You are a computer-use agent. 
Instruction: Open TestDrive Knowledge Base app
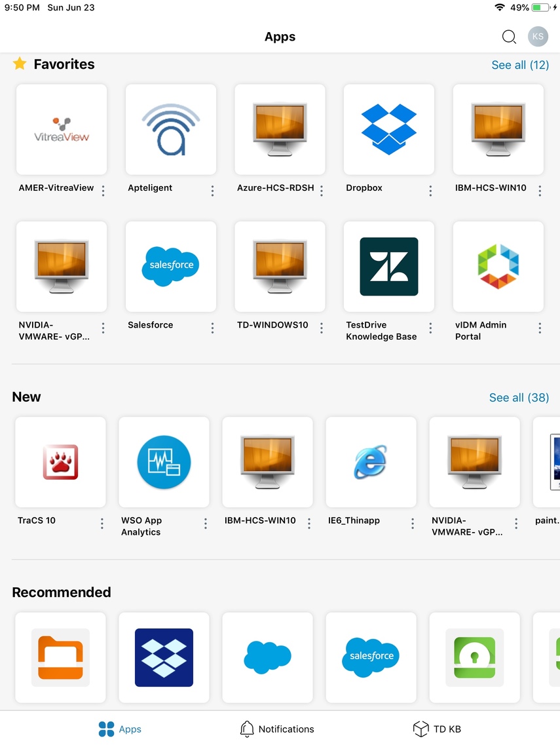(x=388, y=267)
